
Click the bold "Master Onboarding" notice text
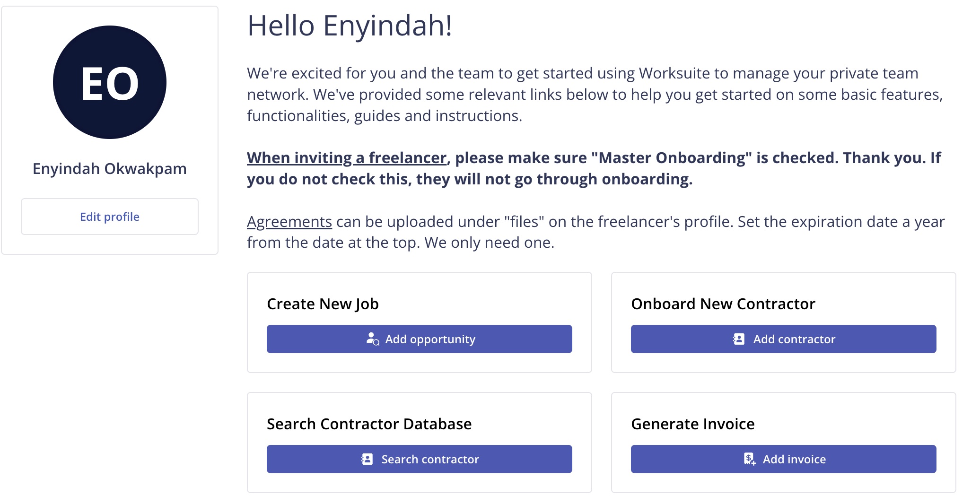point(594,168)
